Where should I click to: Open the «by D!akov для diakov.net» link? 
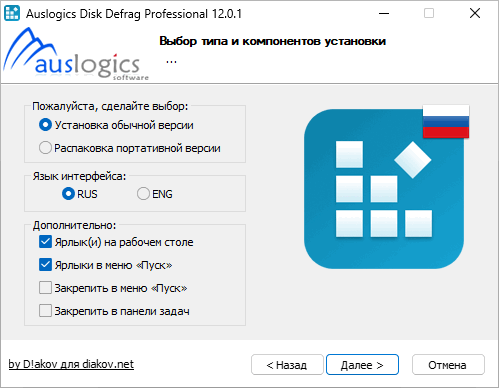point(71,364)
